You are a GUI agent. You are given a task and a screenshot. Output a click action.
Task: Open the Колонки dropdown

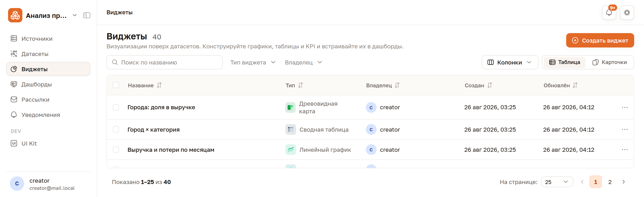(x=510, y=62)
